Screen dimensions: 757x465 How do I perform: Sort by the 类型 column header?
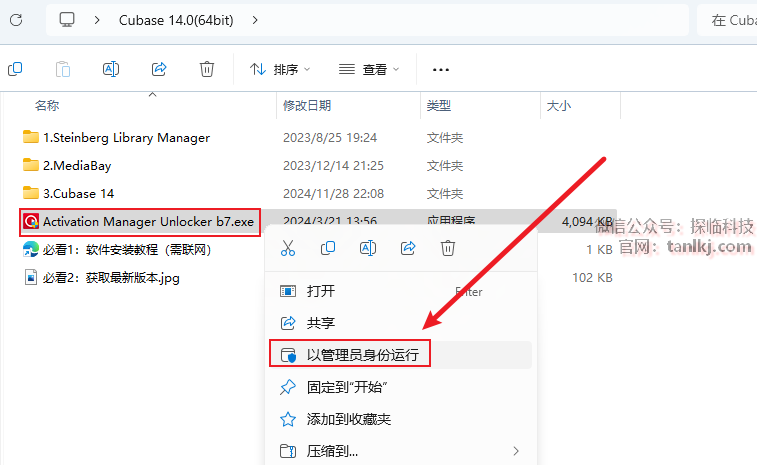pos(439,105)
